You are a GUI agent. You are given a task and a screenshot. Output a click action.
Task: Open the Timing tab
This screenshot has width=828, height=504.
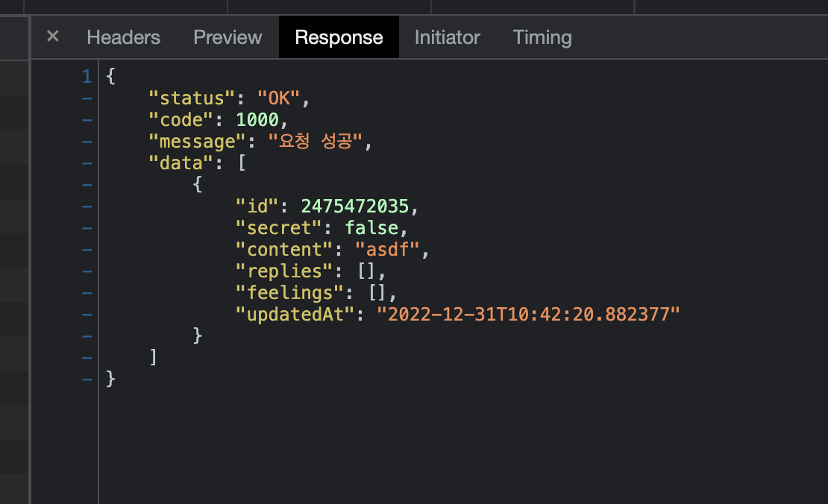(542, 37)
